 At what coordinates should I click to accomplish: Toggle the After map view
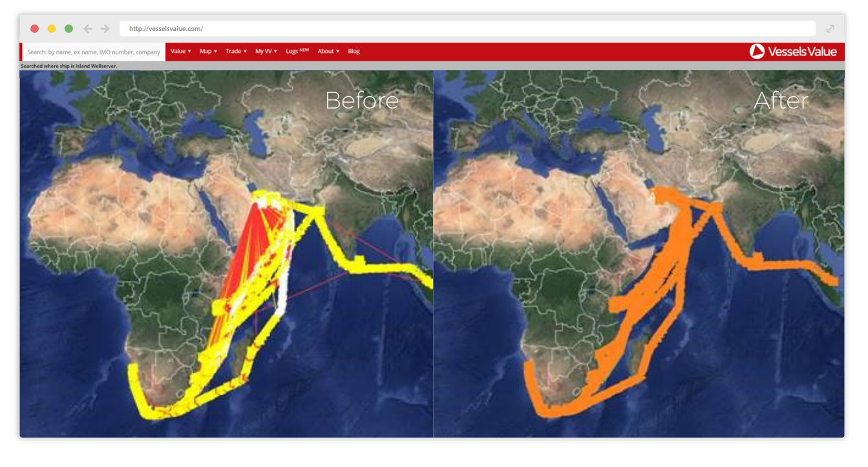(781, 101)
